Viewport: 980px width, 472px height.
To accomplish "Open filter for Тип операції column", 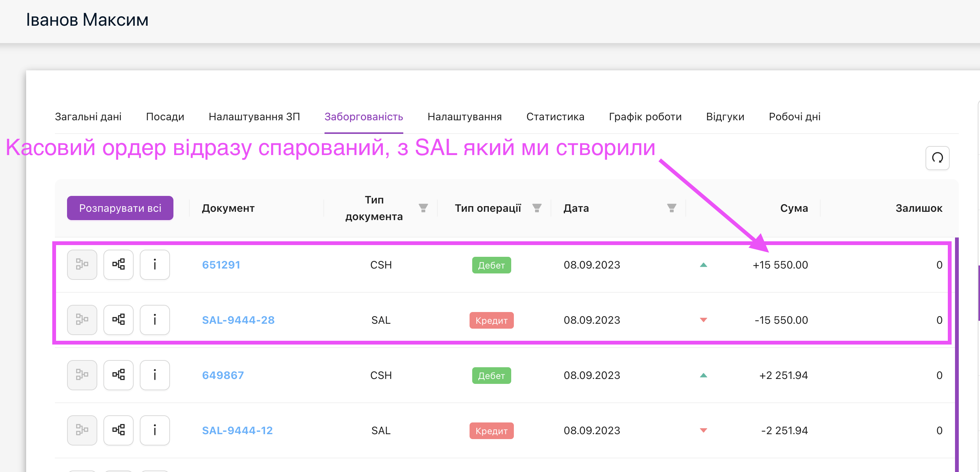I will pyautogui.click(x=537, y=208).
